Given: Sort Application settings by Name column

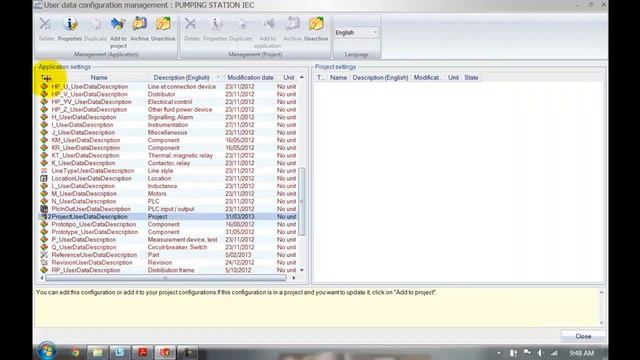Looking at the screenshot, I should (x=99, y=78).
